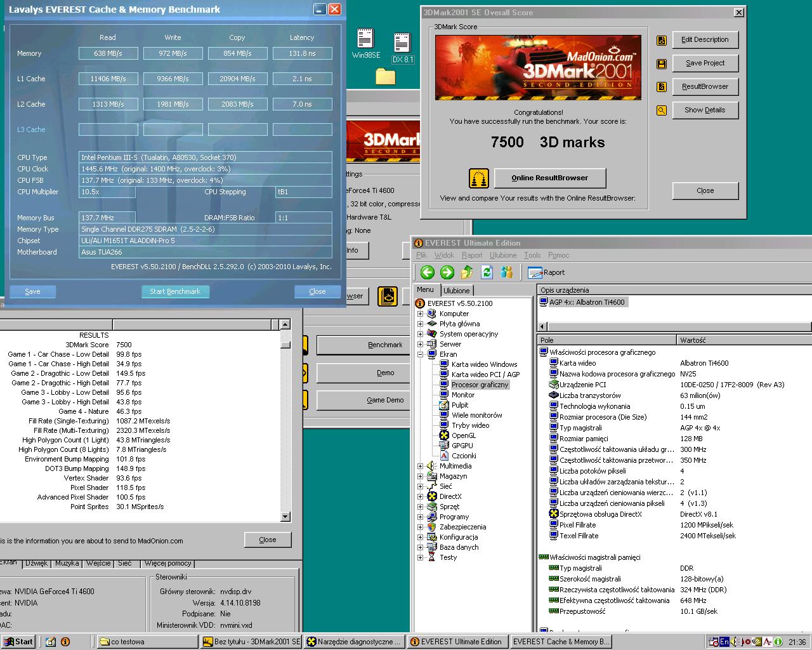The width and height of the screenshot is (812, 650).
Task: Select the OpenGL tree item
Action: (464, 435)
